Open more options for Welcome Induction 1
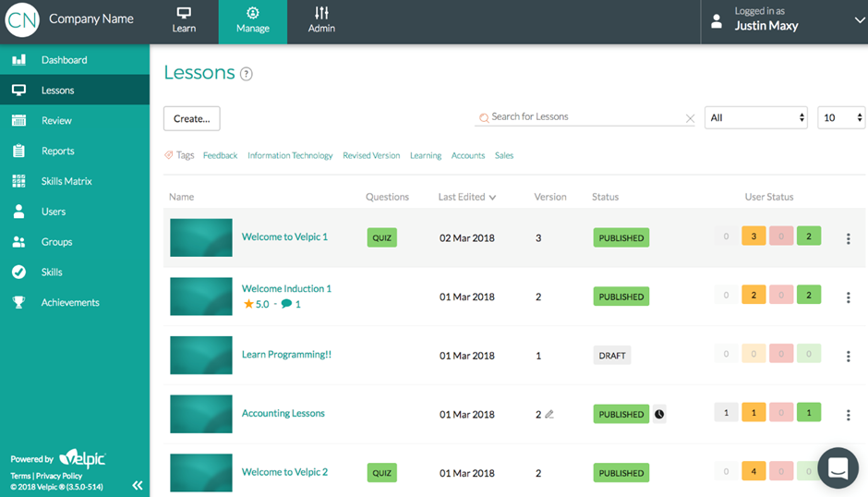868x497 pixels. [x=848, y=297]
